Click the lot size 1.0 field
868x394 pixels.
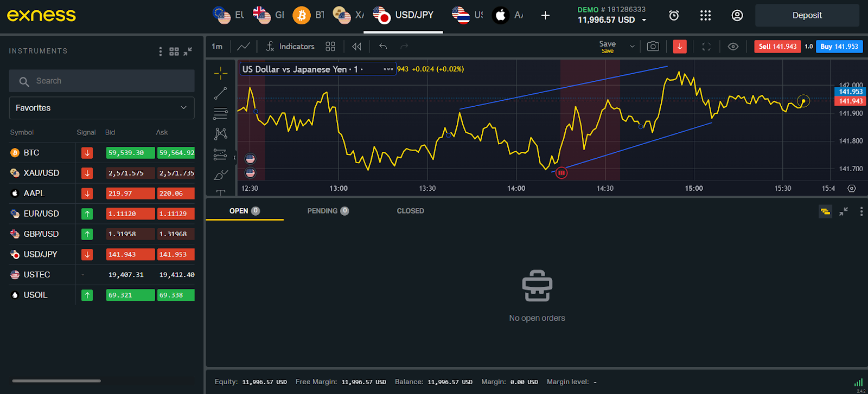point(808,47)
